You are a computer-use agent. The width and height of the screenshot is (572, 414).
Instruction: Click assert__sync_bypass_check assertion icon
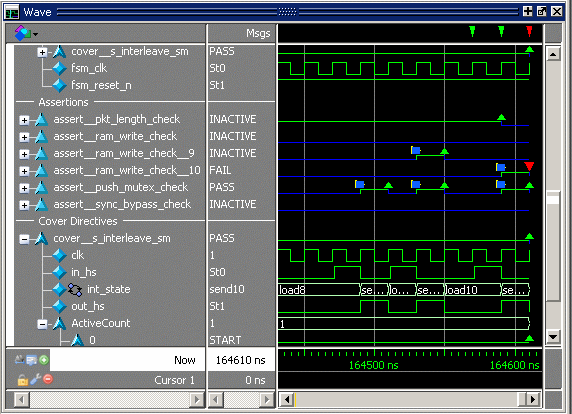pyautogui.click(x=41, y=204)
